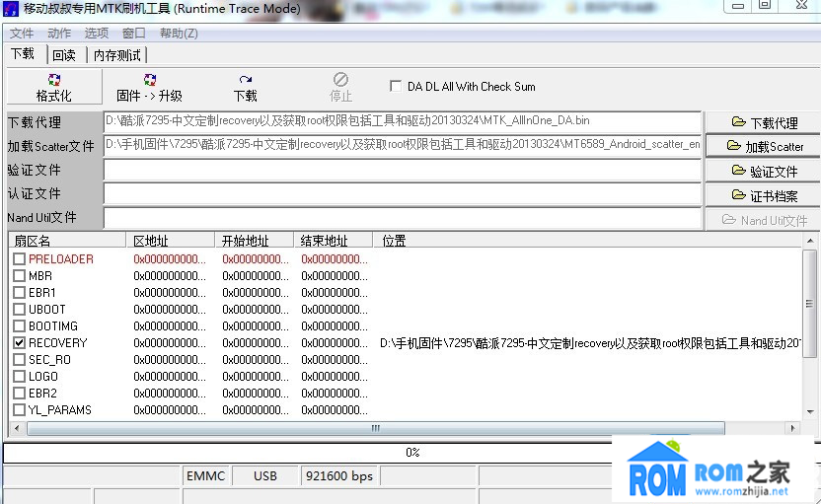The width and height of the screenshot is (821, 504).
Task: Uncheck the RECOVERY partition checkbox
Action: (x=20, y=342)
